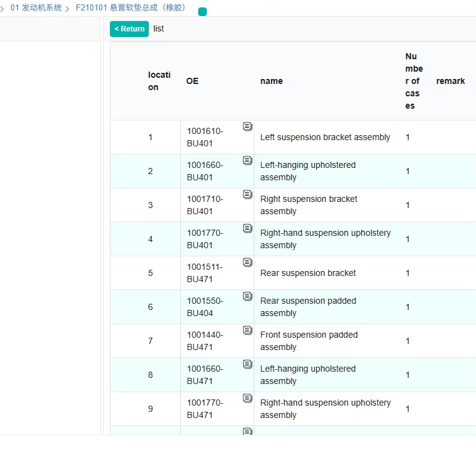This screenshot has width=476, height=476.
Task: Copy OE 1001660-BU471 with its icon
Action: (x=248, y=364)
